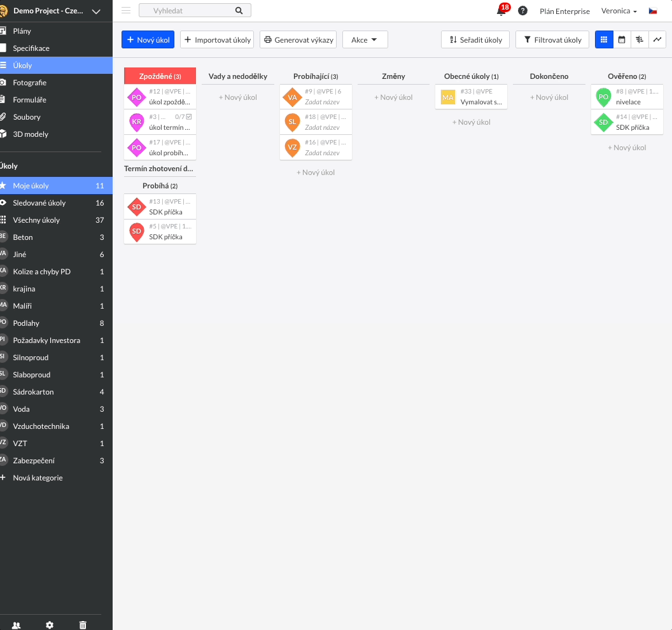The height and width of the screenshot is (630, 672).
Task: Click the active grid board view icon
Action: click(603, 39)
